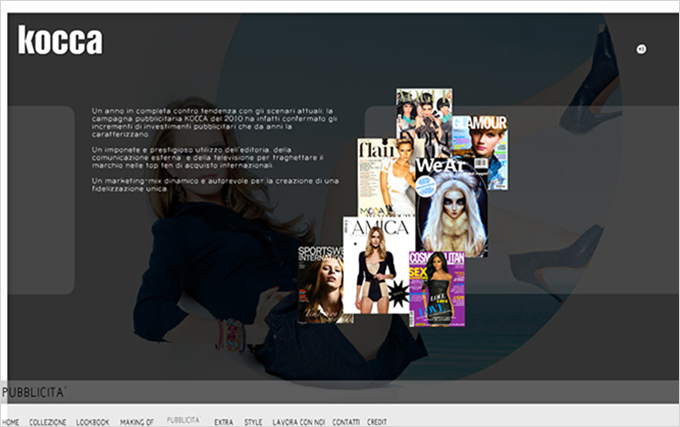Screen dimensions: 680x427
Task: Click the paragraph starting 'Un anno in completa'
Action: point(215,123)
